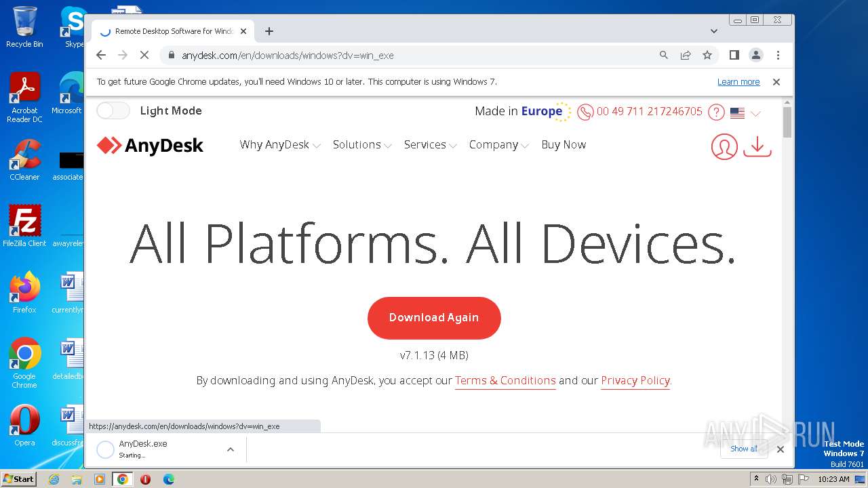Viewport: 868px width, 488px height.
Task: Click the US flag language icon
Action: click(x=737, y=113)
